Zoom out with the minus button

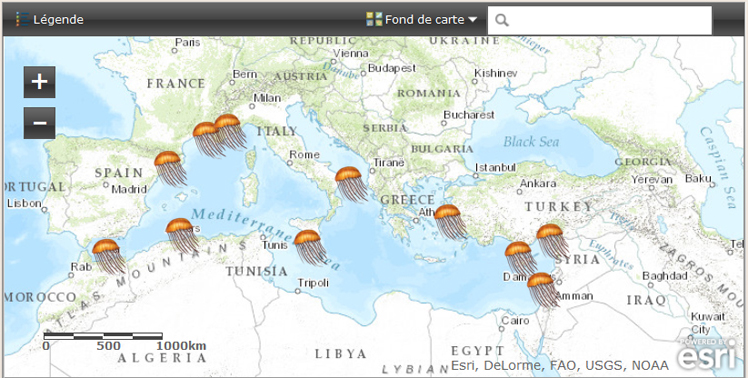pos(40,123)
